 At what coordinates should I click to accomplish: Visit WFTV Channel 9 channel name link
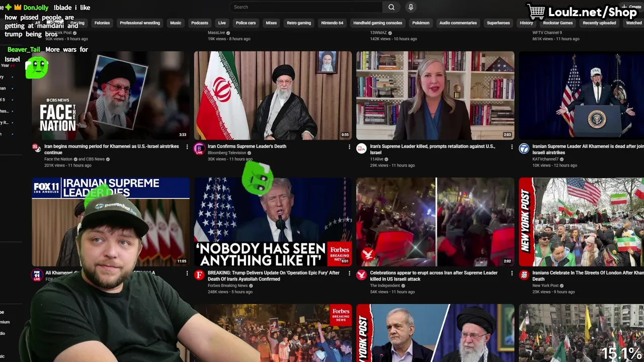click(547, 33)
